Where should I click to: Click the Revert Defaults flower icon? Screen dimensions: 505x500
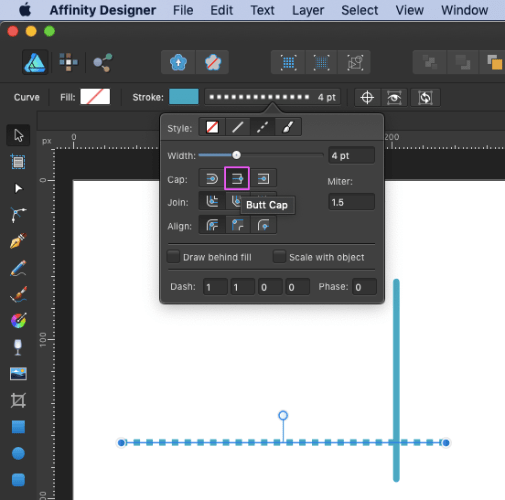(213, 62)
